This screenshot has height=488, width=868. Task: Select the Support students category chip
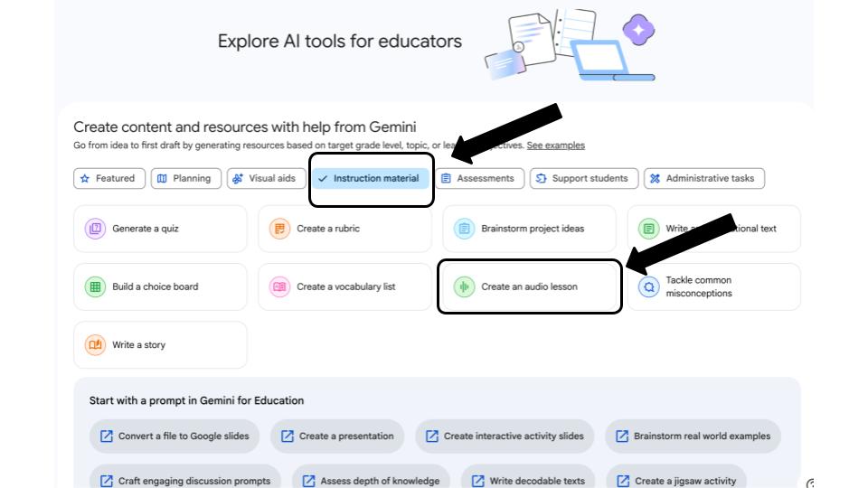[584, 178]
